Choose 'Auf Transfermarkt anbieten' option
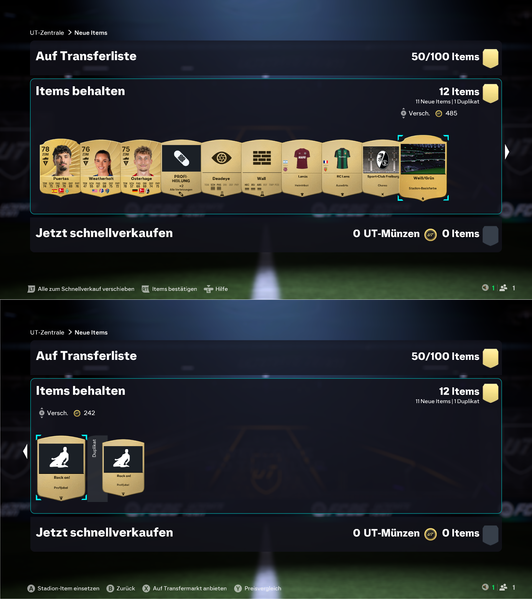 click(185, 589)
